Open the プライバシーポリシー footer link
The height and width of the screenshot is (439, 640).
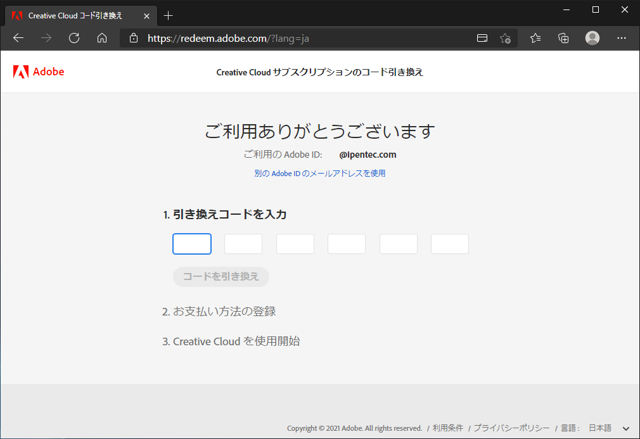[x=511, y=428]
